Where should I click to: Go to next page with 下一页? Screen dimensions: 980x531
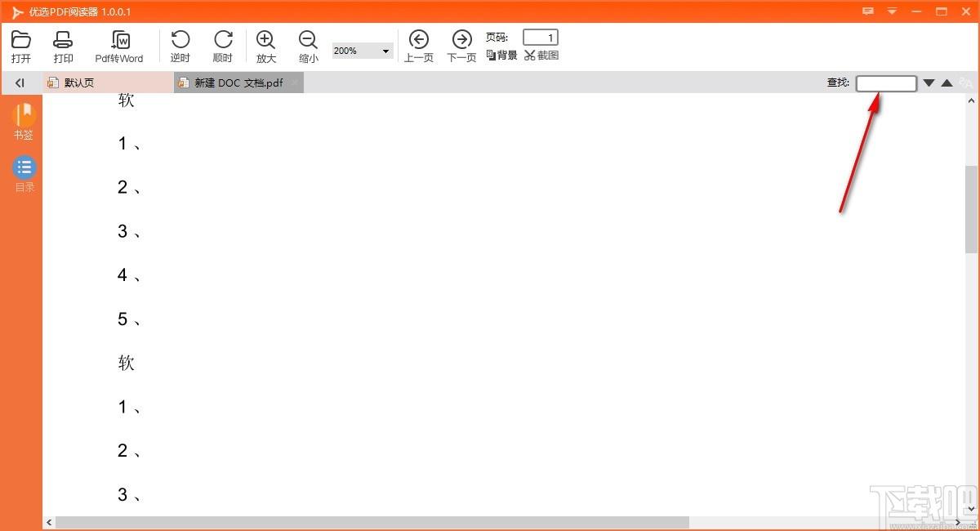click(x=461, y=47)
